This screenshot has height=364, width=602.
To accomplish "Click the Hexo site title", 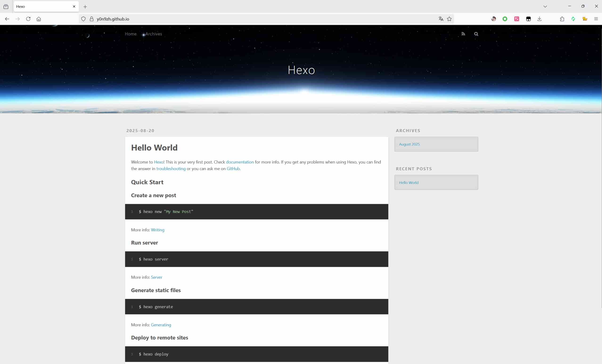I will coord(301,70).
